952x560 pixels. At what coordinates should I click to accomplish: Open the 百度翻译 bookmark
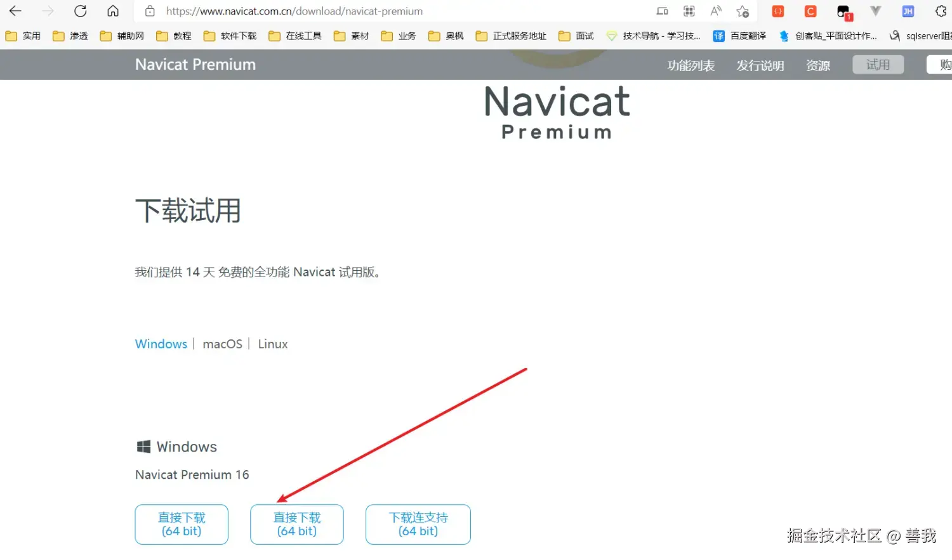pos(740,36)
